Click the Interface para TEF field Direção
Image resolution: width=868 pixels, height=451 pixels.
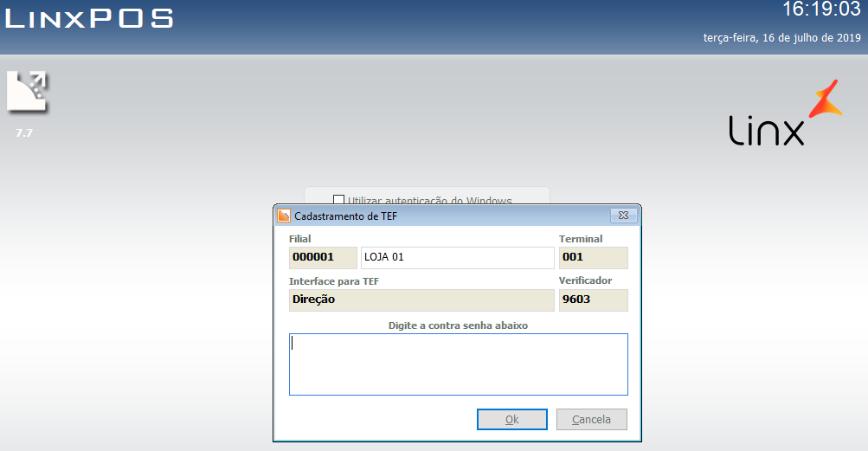(x=421, y=300)
